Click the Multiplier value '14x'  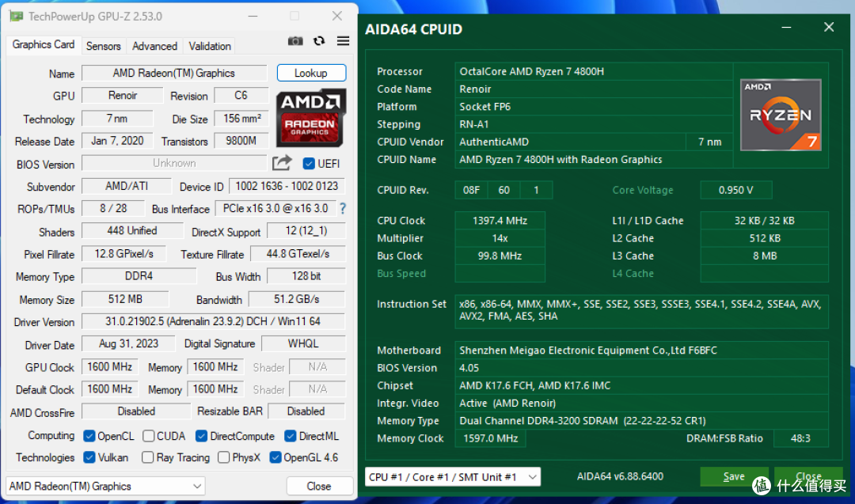500,238
